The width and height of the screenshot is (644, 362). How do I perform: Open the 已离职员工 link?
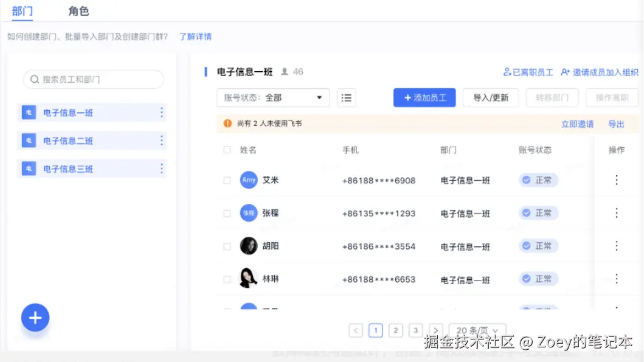[528, 72]
